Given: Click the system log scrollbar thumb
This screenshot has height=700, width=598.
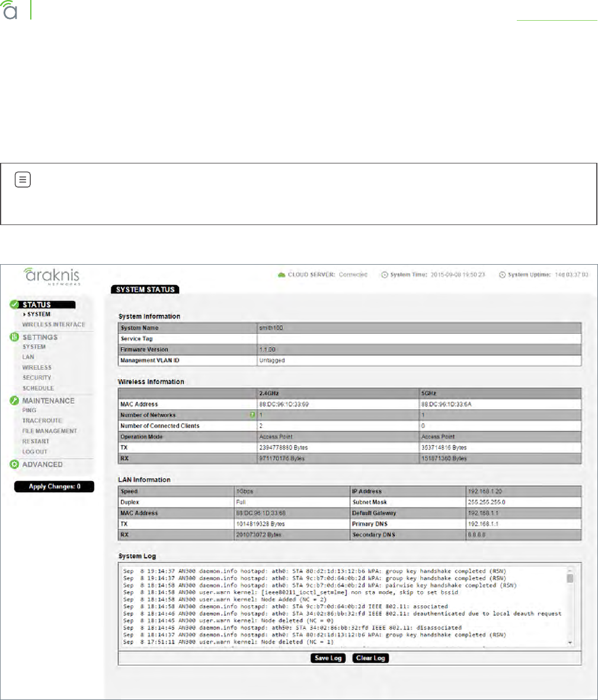Looking at the screenshot, I should (x=570, y=578).
